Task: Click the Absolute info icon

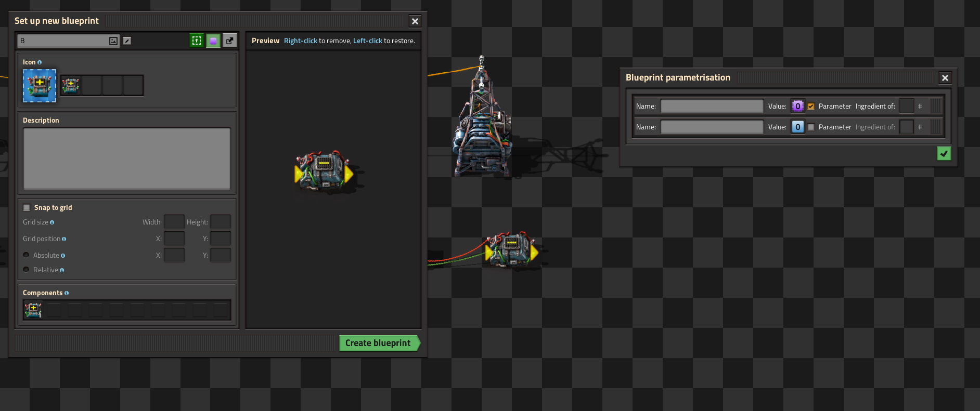Action: [x=63, y=256]
